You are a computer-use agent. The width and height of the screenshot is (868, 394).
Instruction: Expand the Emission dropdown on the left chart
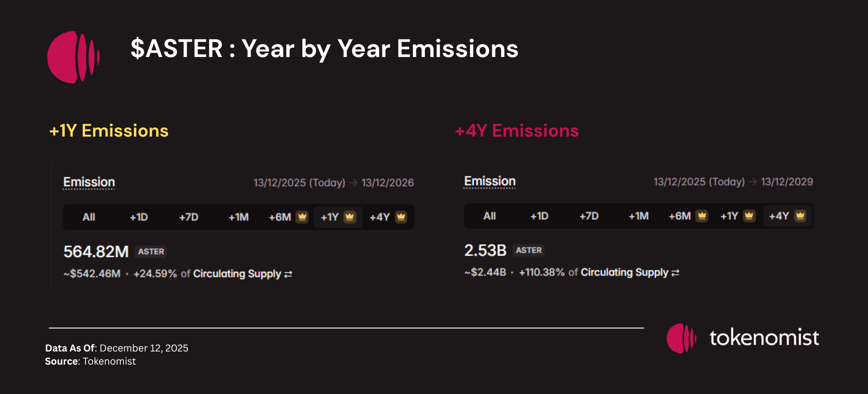point(89,182)
